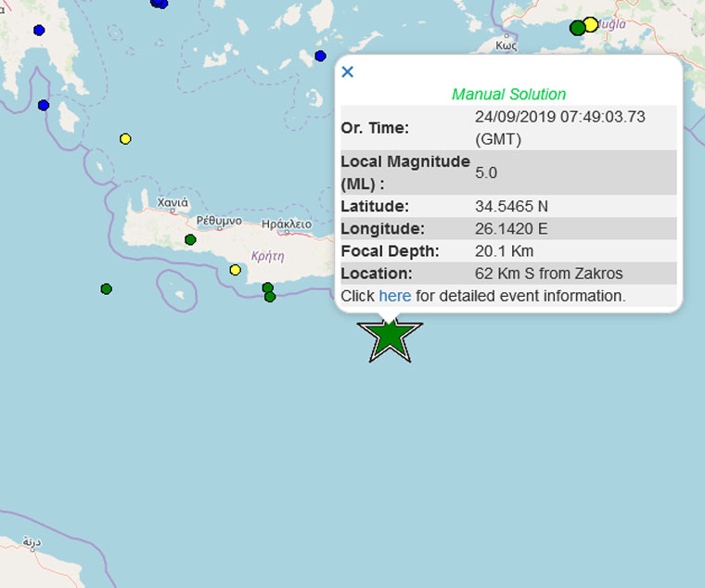Click the 'Manual Solution' heading in popup

508,95
